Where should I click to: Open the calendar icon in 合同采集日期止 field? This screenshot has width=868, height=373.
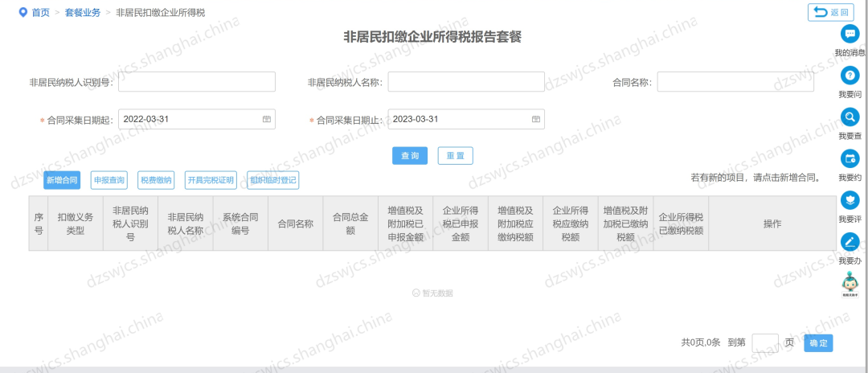[x=535, y=119]
